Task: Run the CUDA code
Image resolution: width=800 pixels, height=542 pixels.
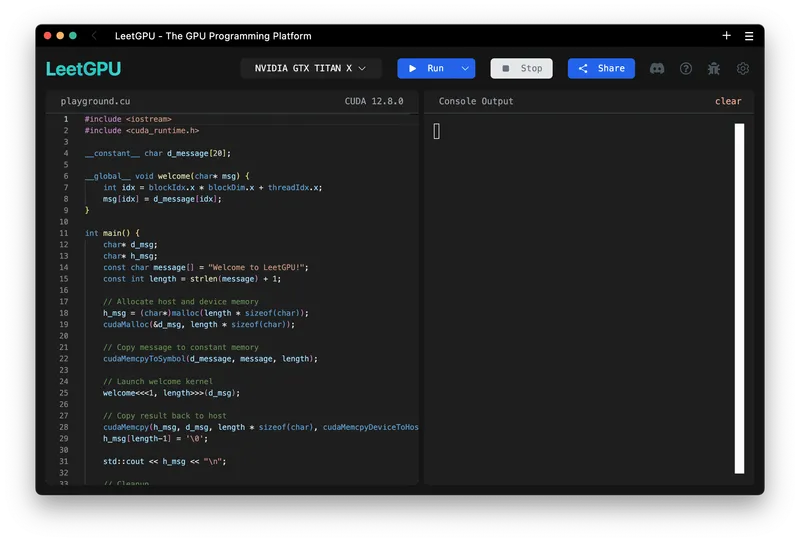Action: pos(427,68)
